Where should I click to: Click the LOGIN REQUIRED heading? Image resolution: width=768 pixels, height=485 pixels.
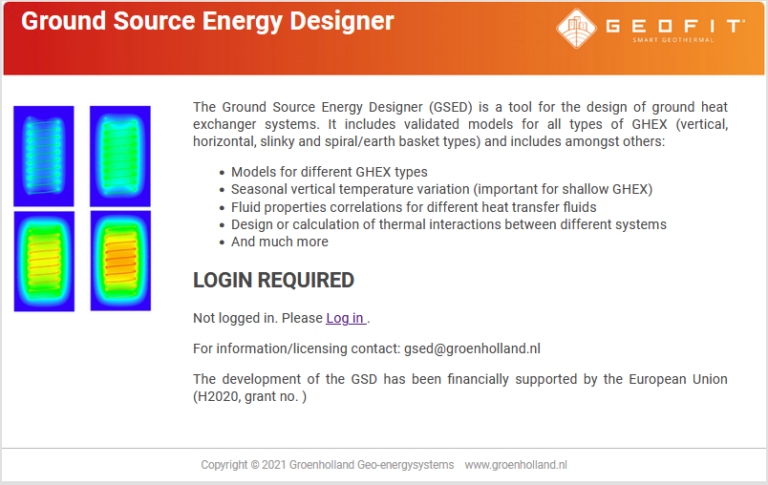pos(273,280)
